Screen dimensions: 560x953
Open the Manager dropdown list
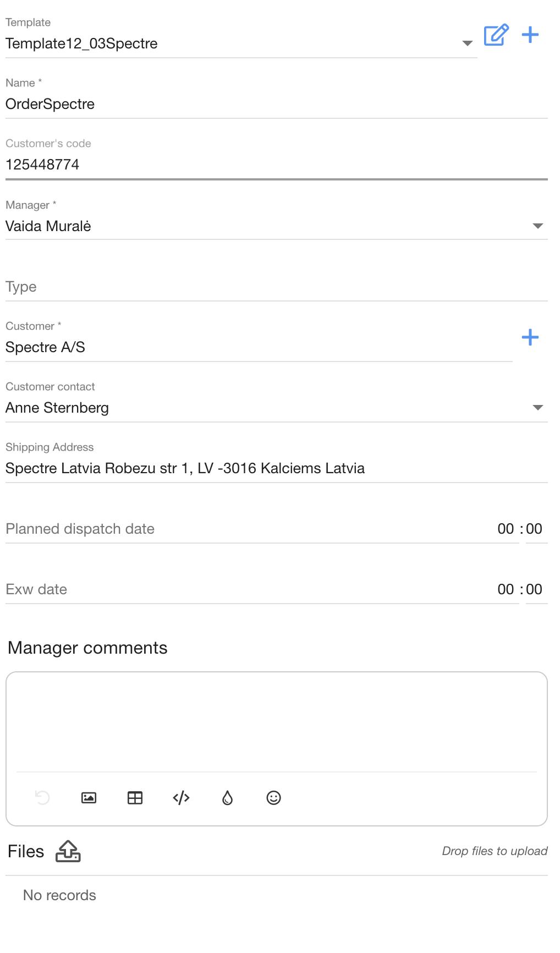[537, 226]
